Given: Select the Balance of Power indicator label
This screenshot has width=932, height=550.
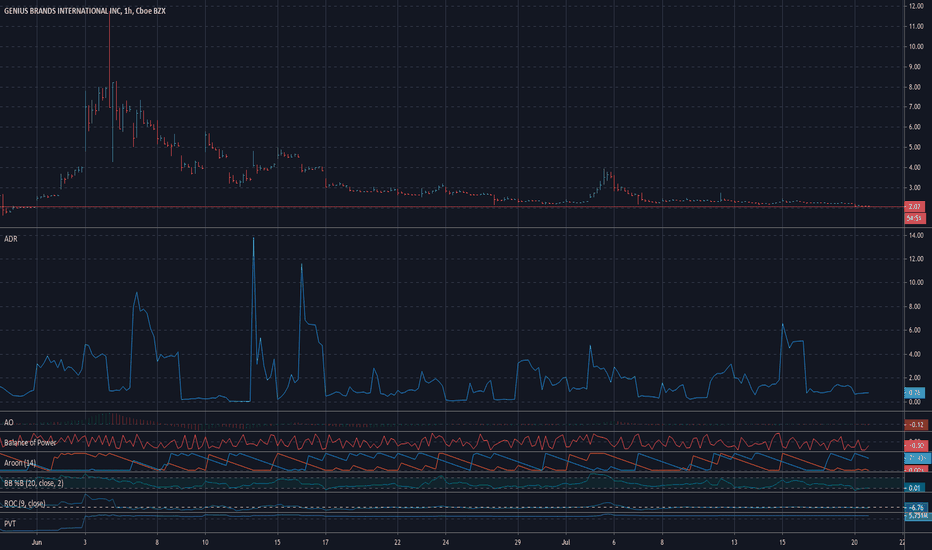Looking at the screenshot, I should pos(30,443).
